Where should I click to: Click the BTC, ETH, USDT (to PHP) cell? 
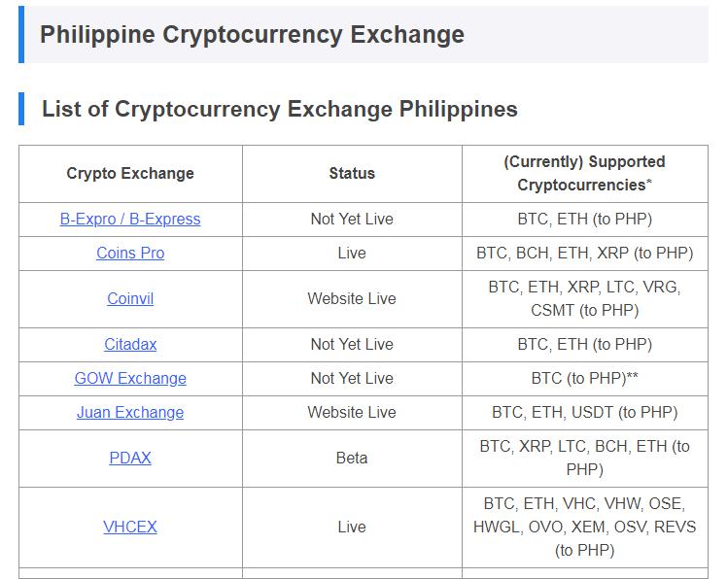(x=584, y=412)
